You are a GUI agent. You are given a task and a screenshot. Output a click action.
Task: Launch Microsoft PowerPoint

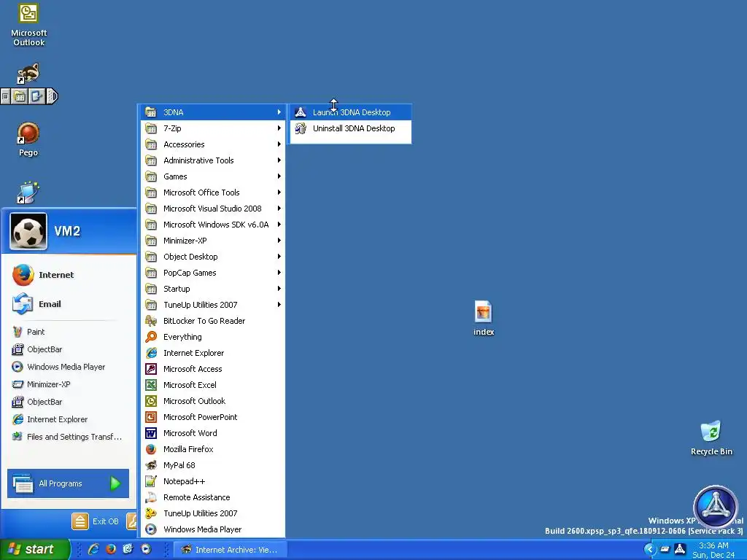click(x=213, y=417)
